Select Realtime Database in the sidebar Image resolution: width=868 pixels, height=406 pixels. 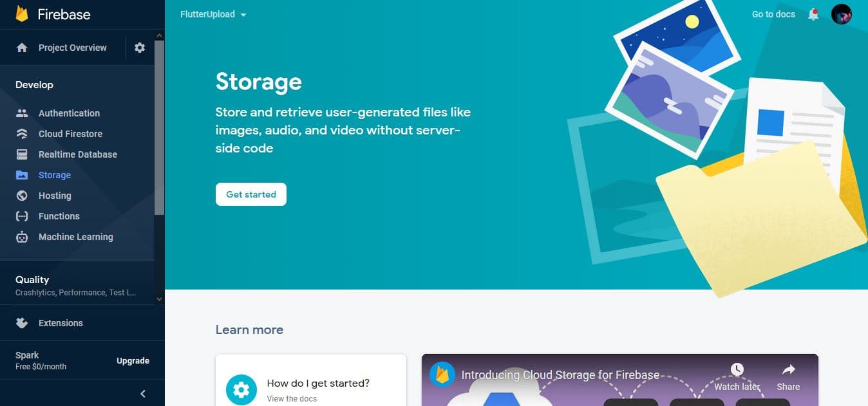click(x=77, y=154)
